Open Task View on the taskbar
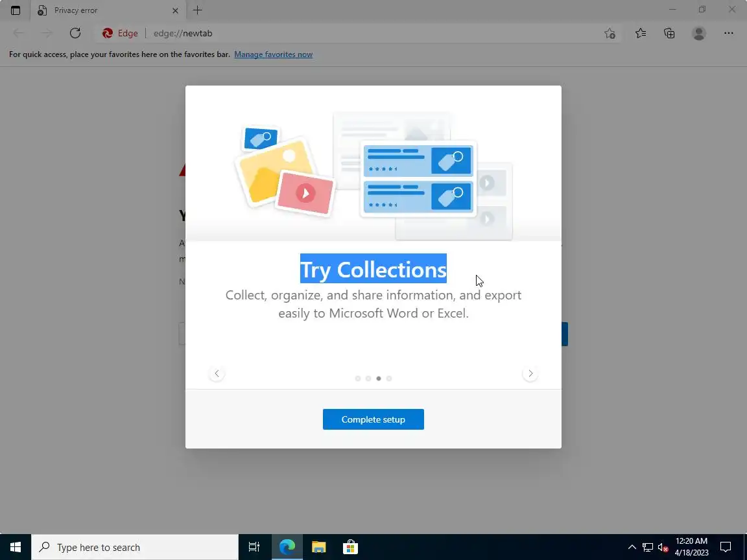747x560 pixels. 254,547
